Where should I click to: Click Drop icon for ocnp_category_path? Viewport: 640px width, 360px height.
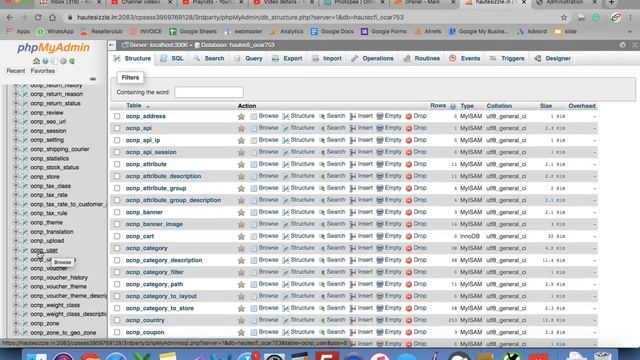[x=409, y=284]
